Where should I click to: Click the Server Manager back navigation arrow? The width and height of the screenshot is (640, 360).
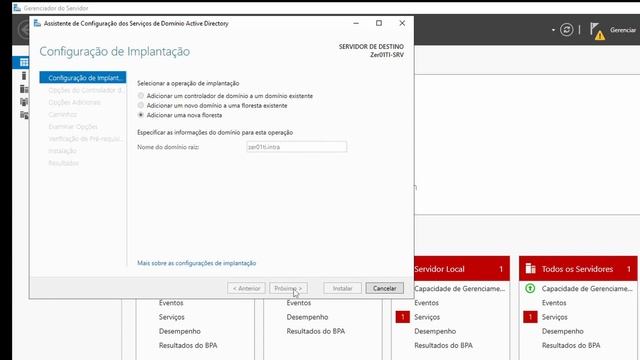click(24, 29)
